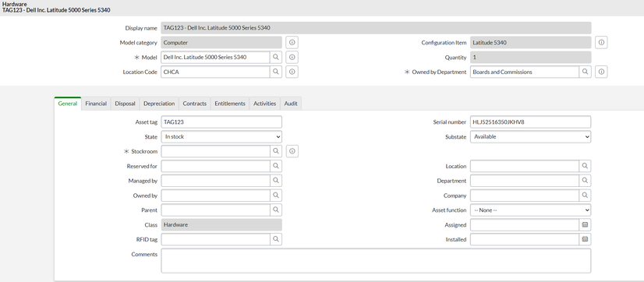Viewport: 644px width, 282px height.
Task: Switch to the Financial tab
Action: [96, 104]
